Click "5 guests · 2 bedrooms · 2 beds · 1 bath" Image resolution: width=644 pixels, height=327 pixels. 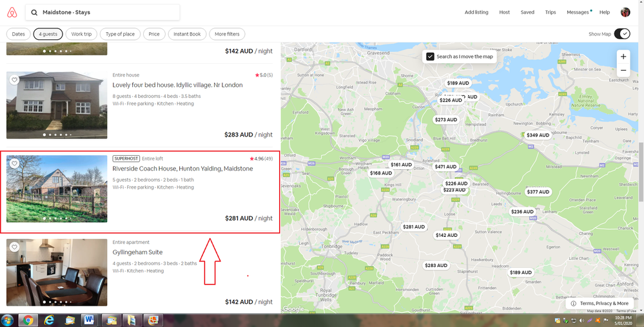pyautogui.click(x=153, y=180)
